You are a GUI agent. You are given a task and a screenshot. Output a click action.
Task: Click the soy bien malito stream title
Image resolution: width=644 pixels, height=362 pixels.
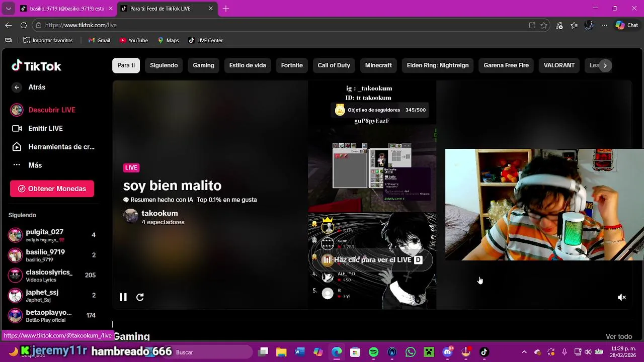point(172,186)
